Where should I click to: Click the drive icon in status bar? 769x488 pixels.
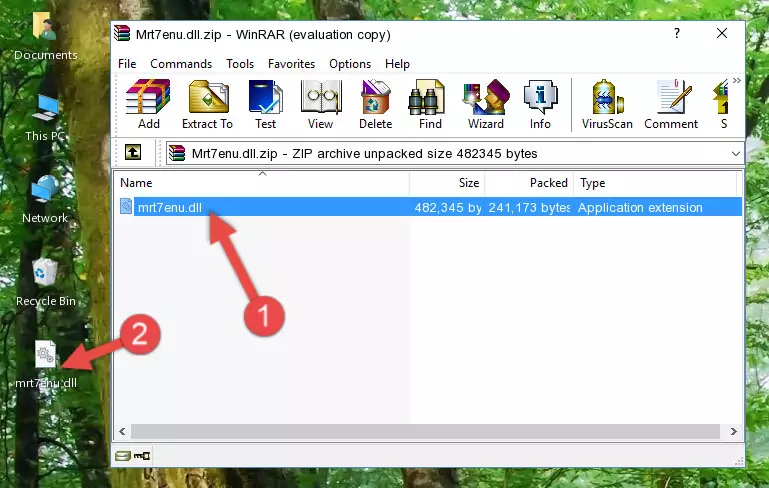(x=123, y=456)
